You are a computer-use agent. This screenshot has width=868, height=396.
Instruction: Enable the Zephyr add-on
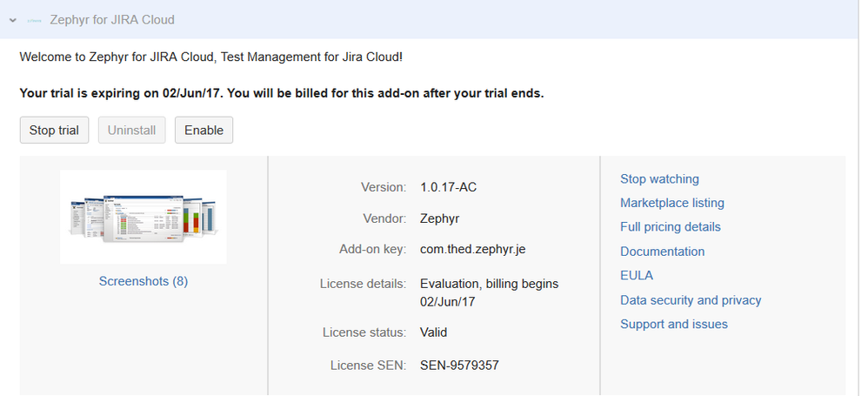click(204, 131)
